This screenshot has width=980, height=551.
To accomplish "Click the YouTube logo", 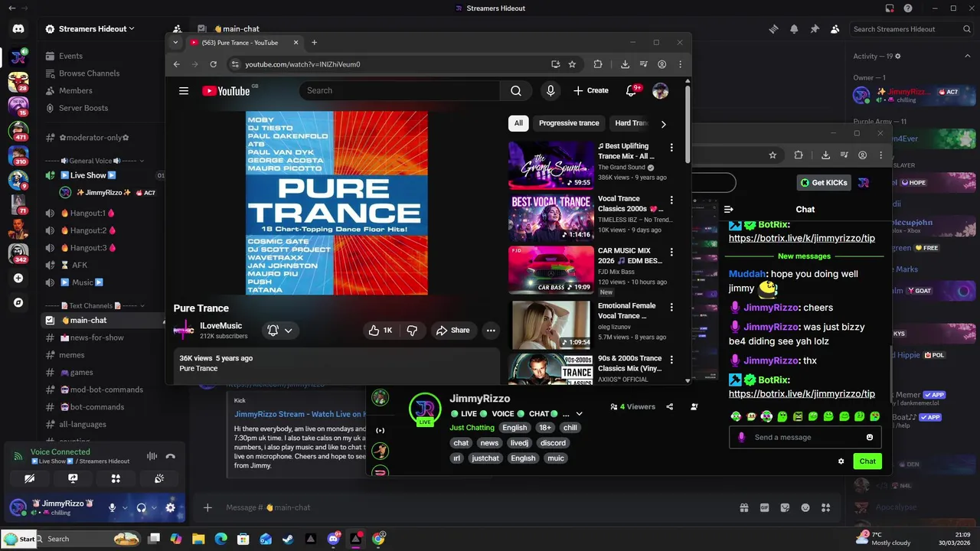I will point(227,90).
